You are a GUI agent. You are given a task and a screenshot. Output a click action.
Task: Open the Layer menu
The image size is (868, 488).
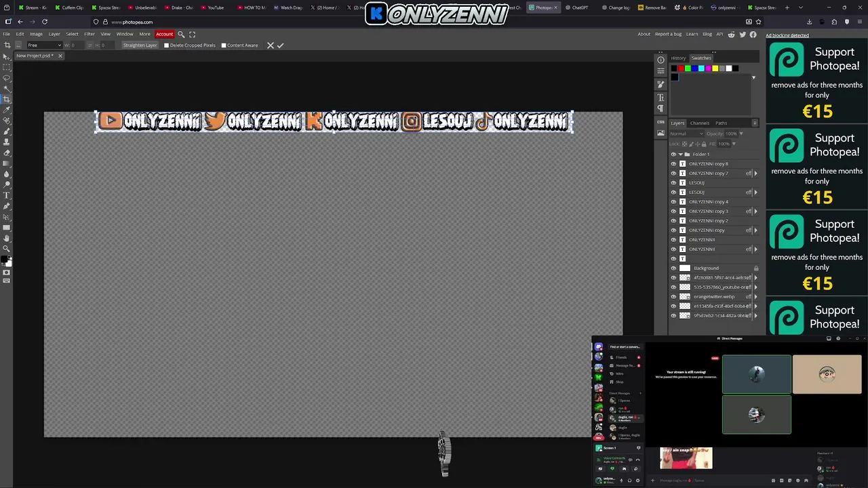point(54,34)
